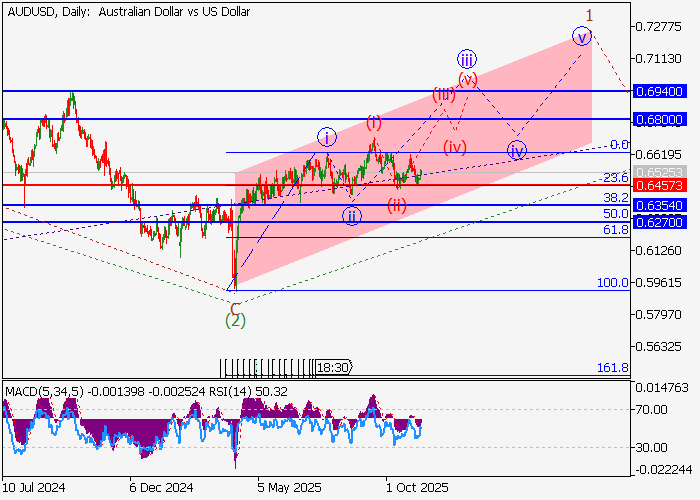Viewport: 700px width, 500px height.
Task: Click the red (iii) wave label
Action: pos(444,96)
